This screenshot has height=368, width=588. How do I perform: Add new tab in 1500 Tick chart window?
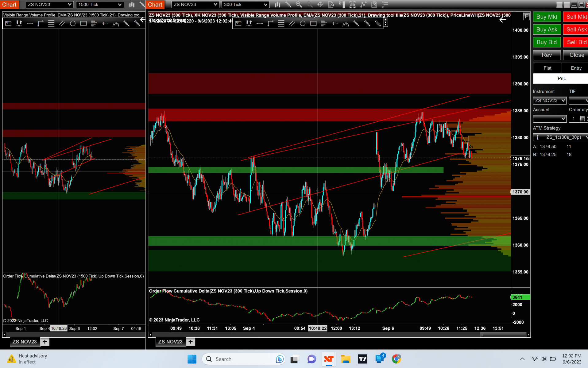(45, 342)
